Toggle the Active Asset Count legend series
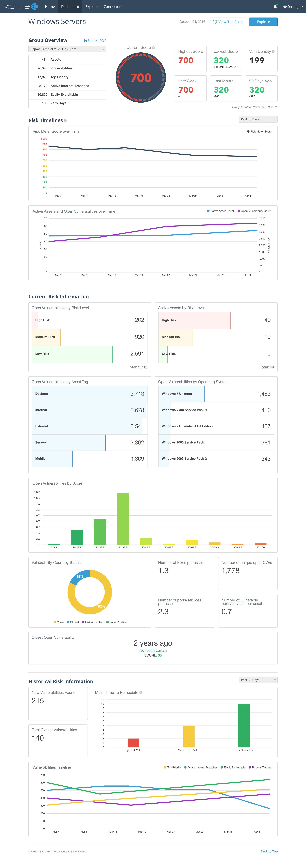The width and height of the screenshot is (306, 868). tap(221, 211)
